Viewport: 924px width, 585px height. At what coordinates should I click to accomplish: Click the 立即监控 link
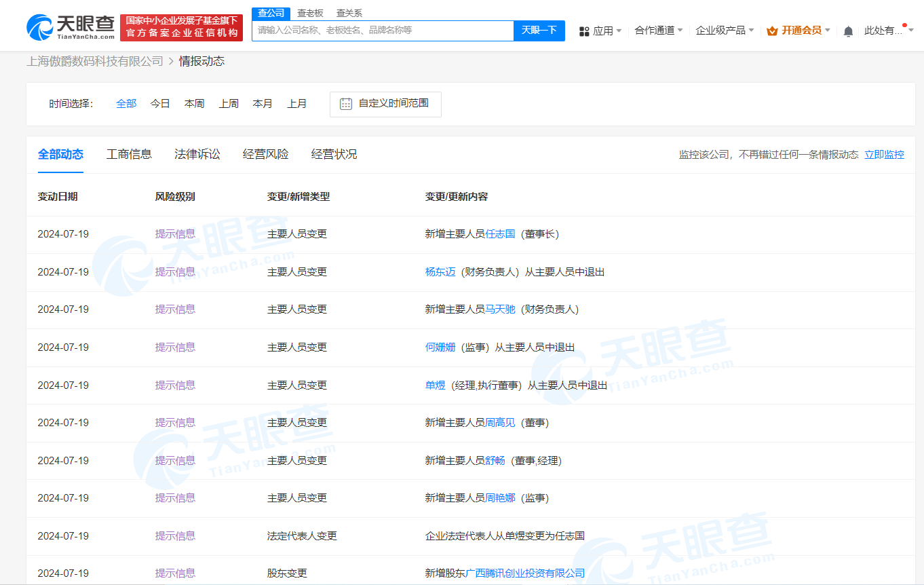pos(885,155)
